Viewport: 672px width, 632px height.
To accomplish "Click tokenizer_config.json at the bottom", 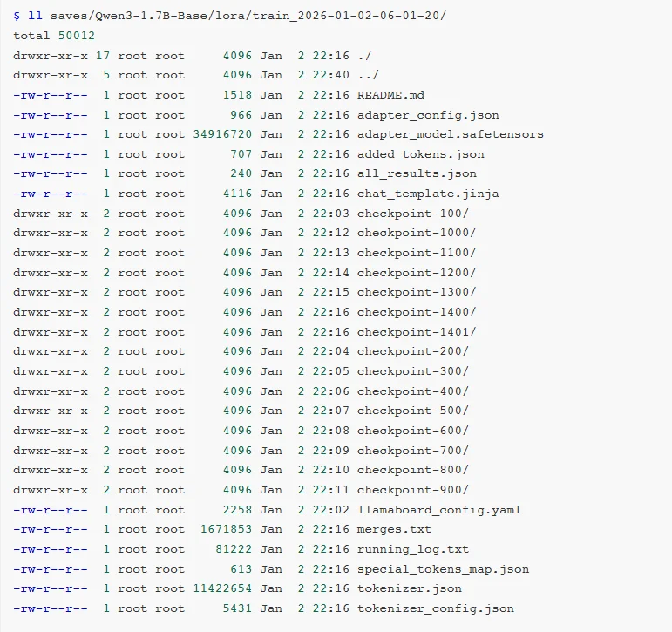I will (x=435, y=608).
